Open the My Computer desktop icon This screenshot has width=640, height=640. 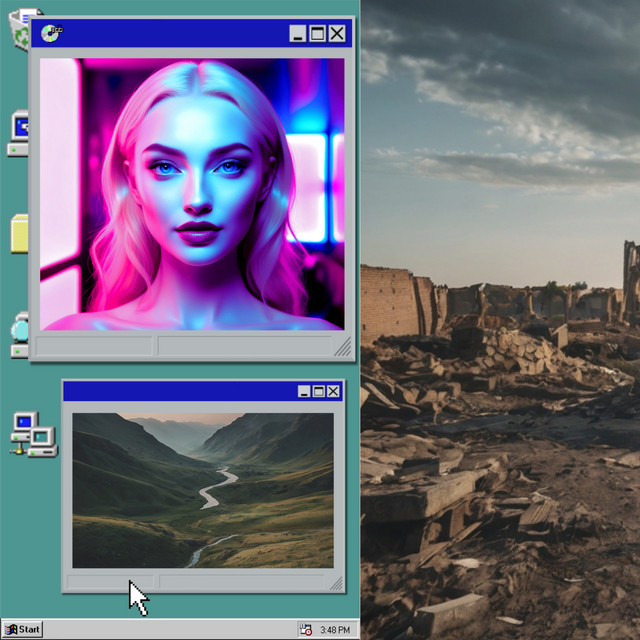coord(18,133)
